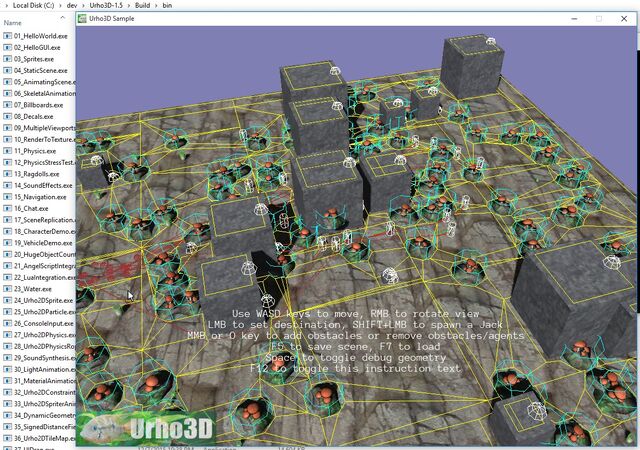Select the 20_HugeObjectCount file icon
This screenshot has height=450, width=640.
tap(7, 254)
